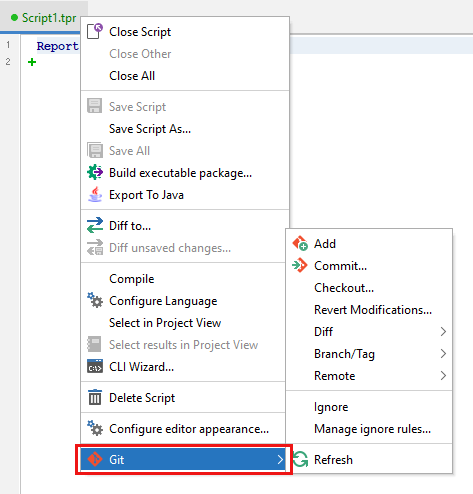Click the Configure Language gears icon
This screenshot has height=494, width=473.
(95, 300)
